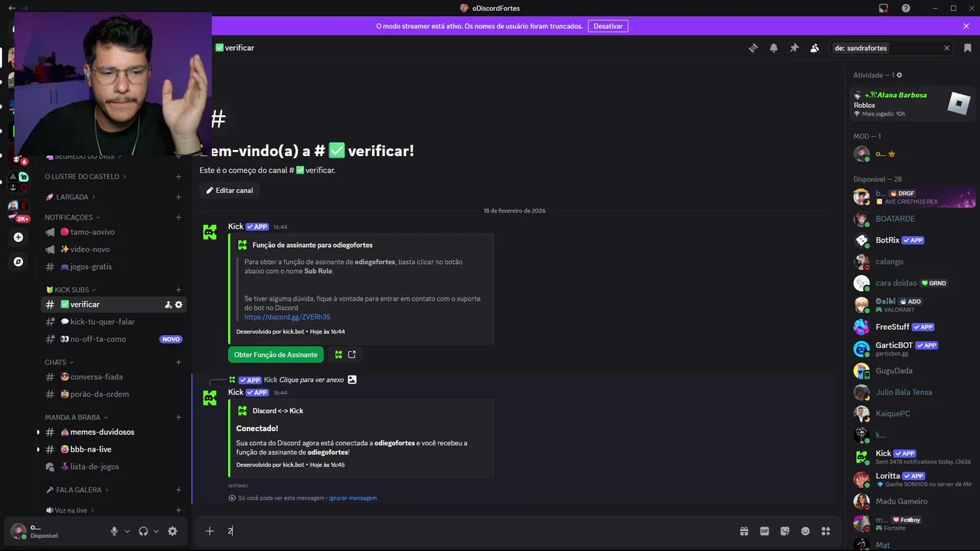
Task: Open lista-de-jogos channel
Action: (113, 467)
